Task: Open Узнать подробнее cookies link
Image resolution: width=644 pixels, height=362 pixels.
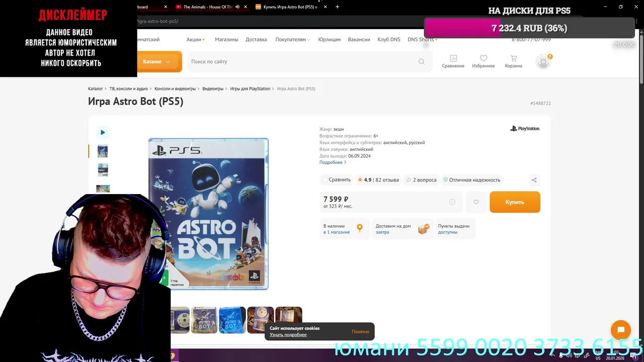Action: pos(288,335)
